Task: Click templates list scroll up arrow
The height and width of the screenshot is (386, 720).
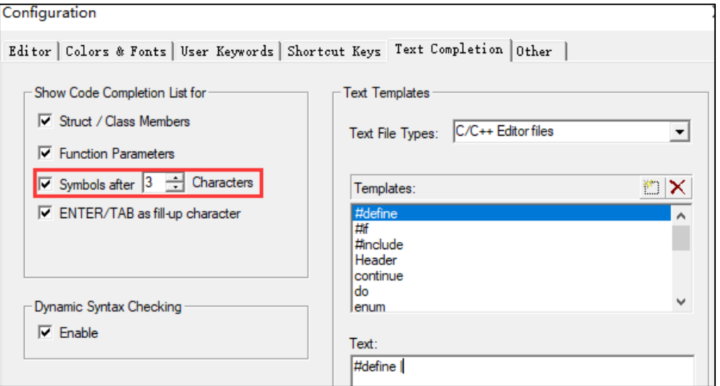Action: tap(681, 216)
